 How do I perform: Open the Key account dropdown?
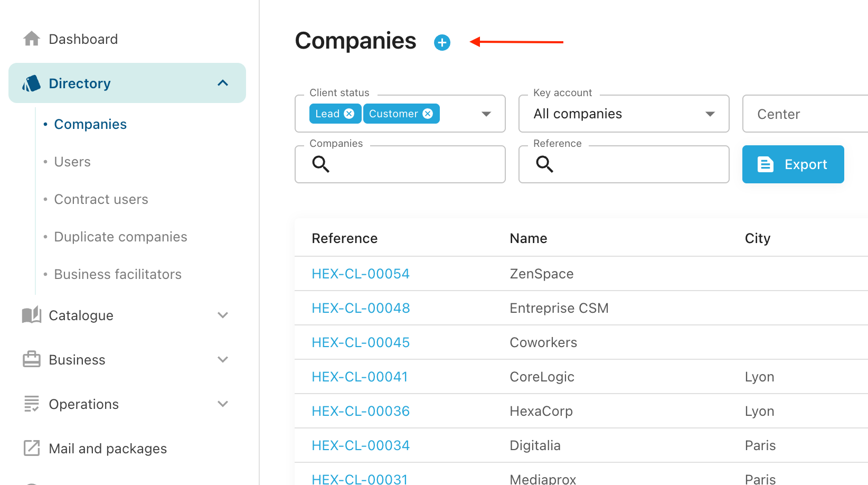710,114
